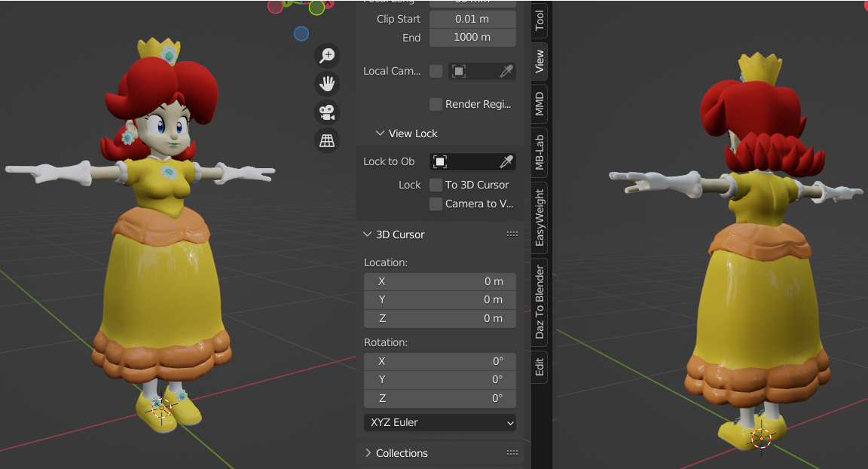
Task: Click the 3D cursor in right viewport
Action: tap(761, 439)
